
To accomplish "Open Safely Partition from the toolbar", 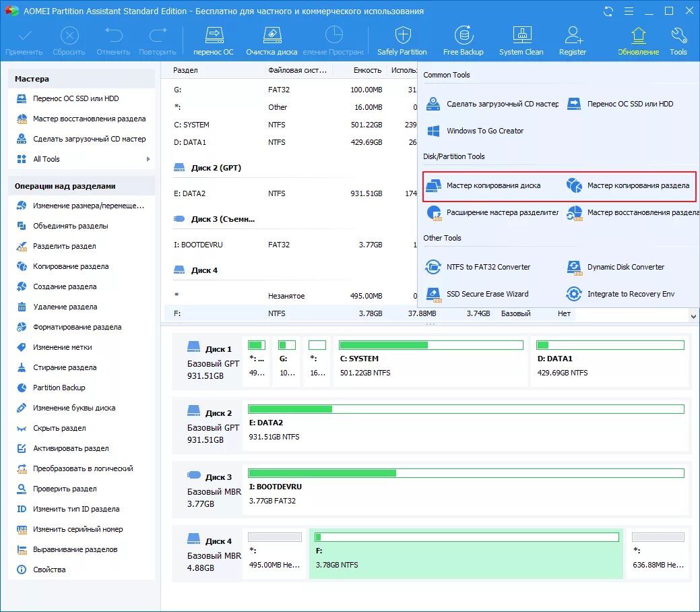I will [402, 40].
